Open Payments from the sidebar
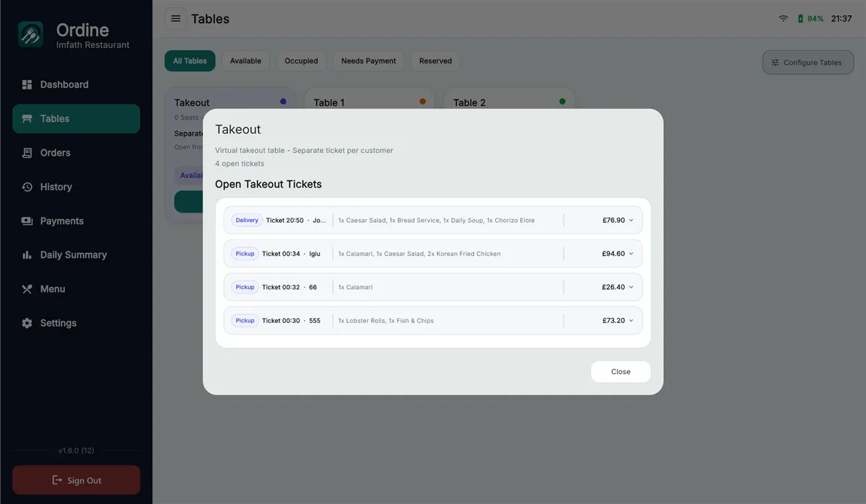The image size is (866, 504). (76, 221)
